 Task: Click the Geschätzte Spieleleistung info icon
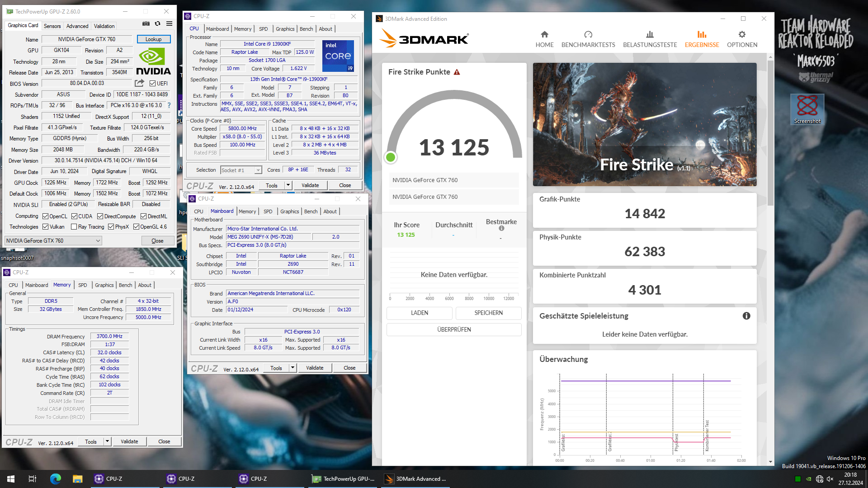point(746,316)
